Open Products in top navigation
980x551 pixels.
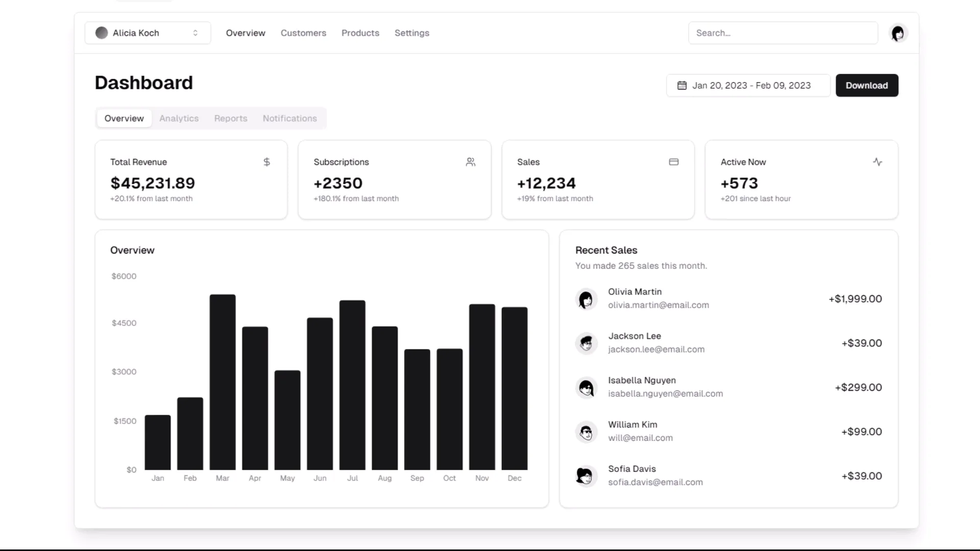point(360,33)
